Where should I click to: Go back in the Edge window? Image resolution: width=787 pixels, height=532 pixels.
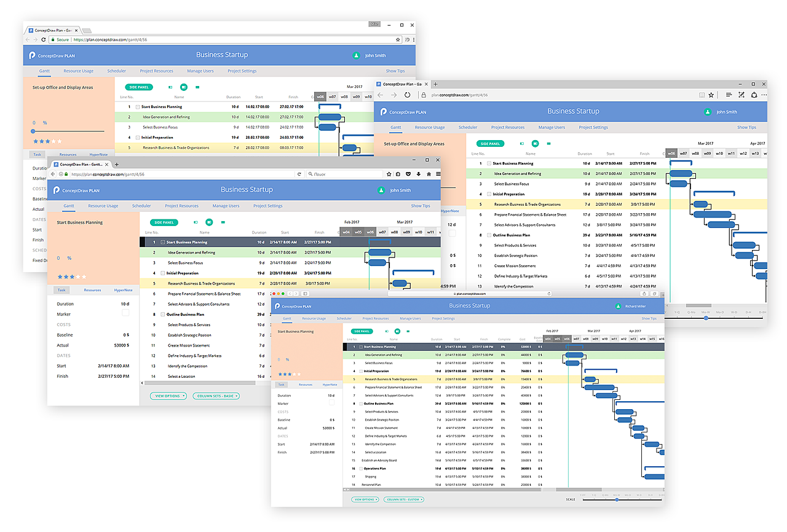tap(380, 95)
